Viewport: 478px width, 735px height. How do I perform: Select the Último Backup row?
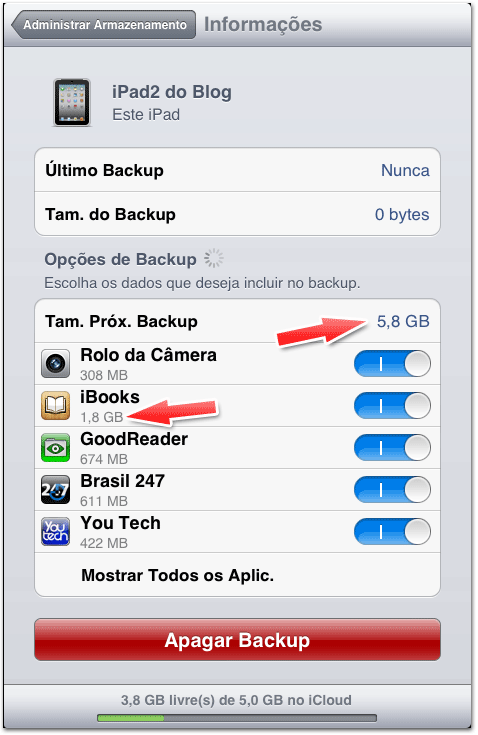pos(237,170)
